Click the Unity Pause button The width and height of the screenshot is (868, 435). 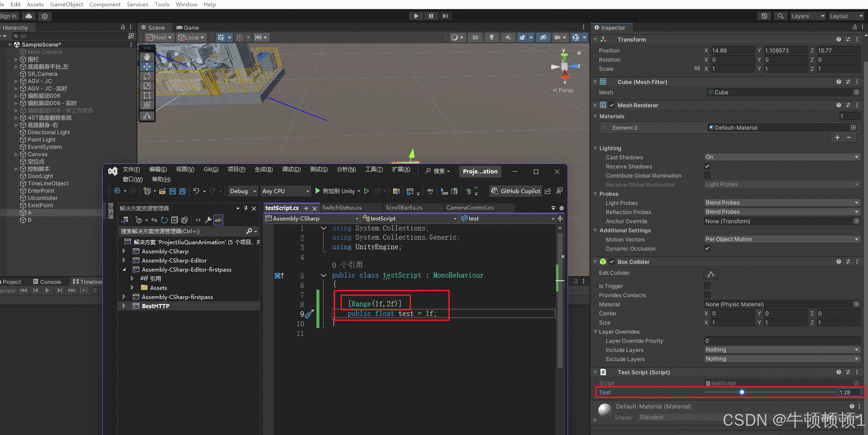431,16
